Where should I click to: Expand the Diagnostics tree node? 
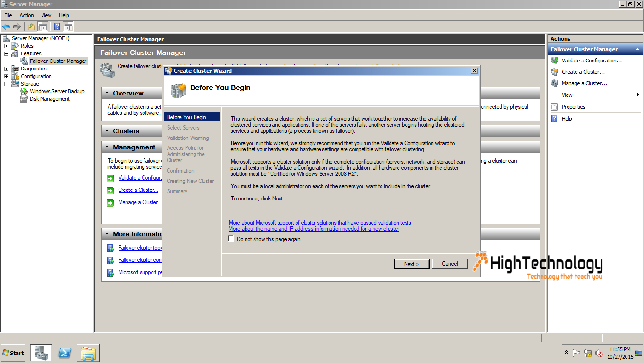pyautogui.click(x=6, y=69)
